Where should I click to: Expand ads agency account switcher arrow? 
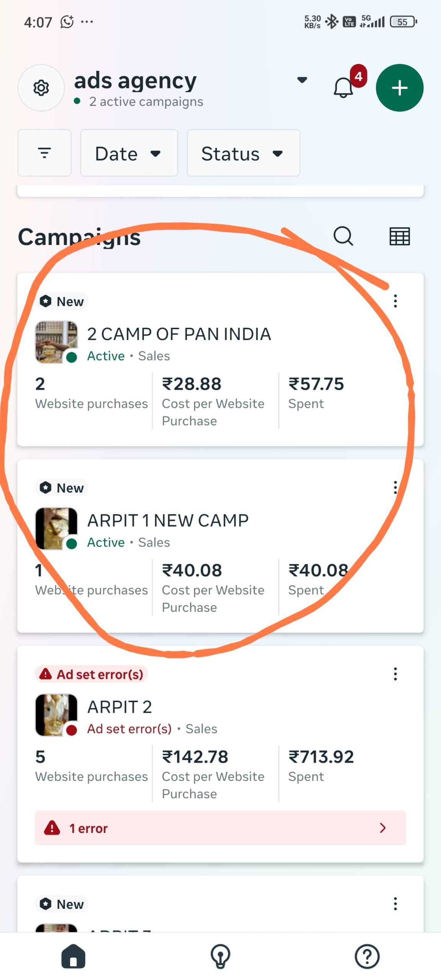(x=302, y=80)
